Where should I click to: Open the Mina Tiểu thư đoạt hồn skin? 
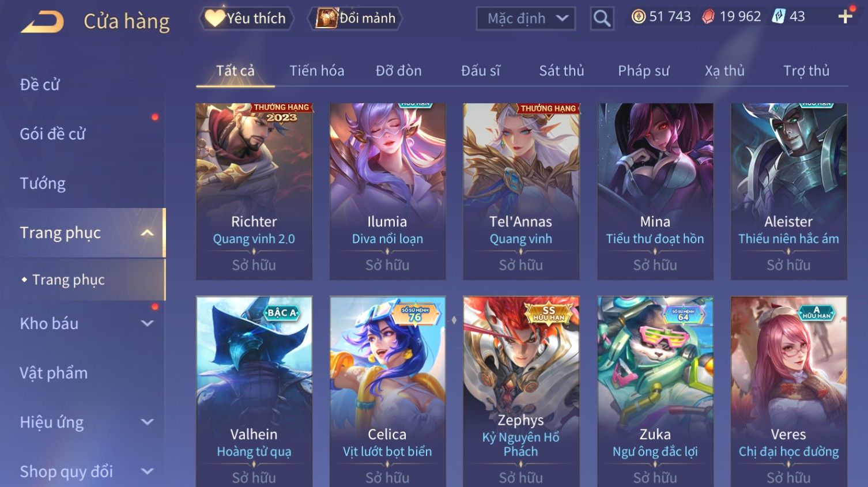point(655,191)
